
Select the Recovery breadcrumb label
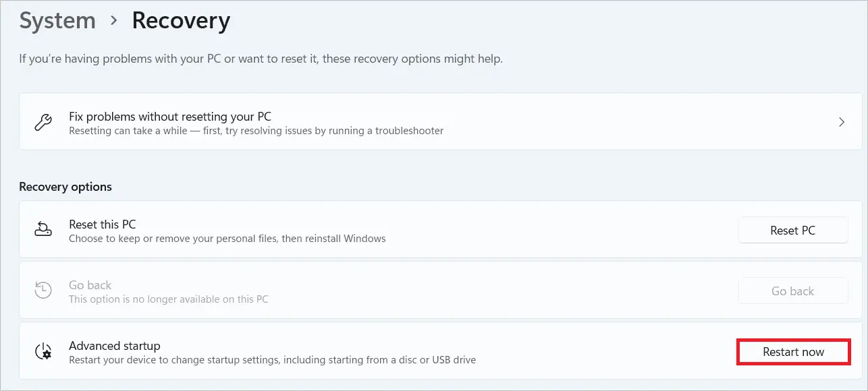[180, 20]
